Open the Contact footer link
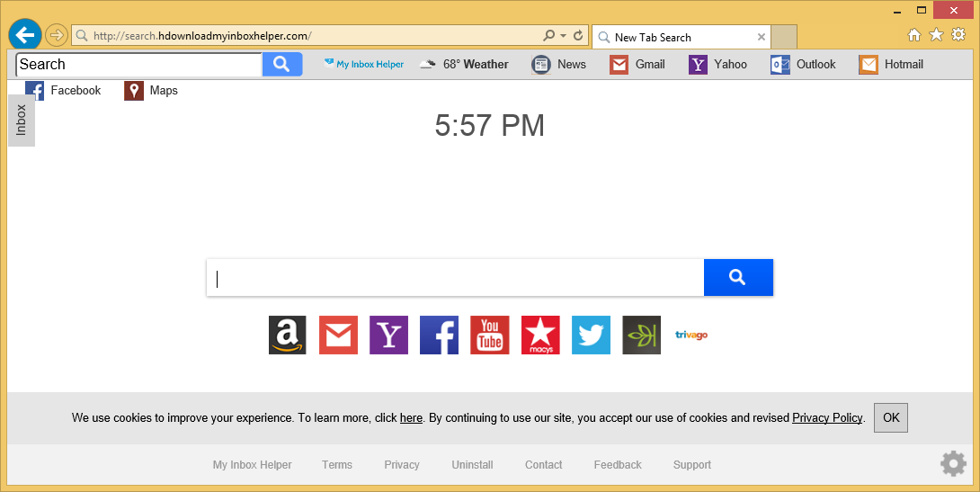 click(x=544, y=464)
